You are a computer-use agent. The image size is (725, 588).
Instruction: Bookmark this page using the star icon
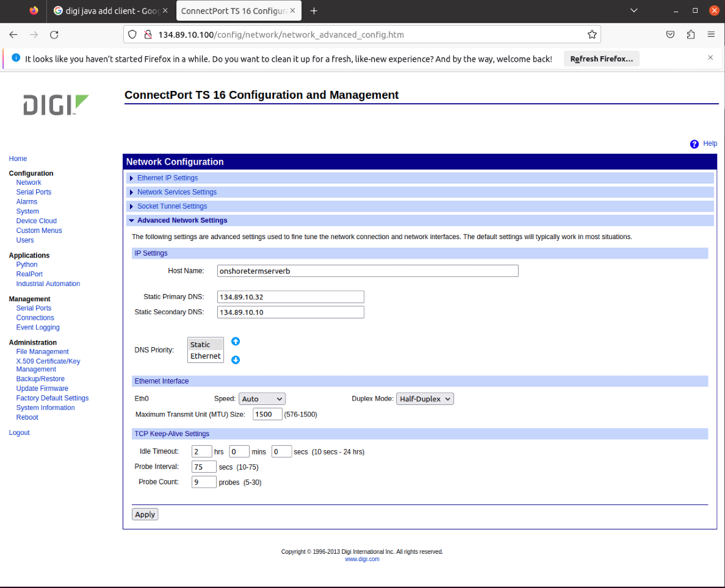tap(592, 34)
